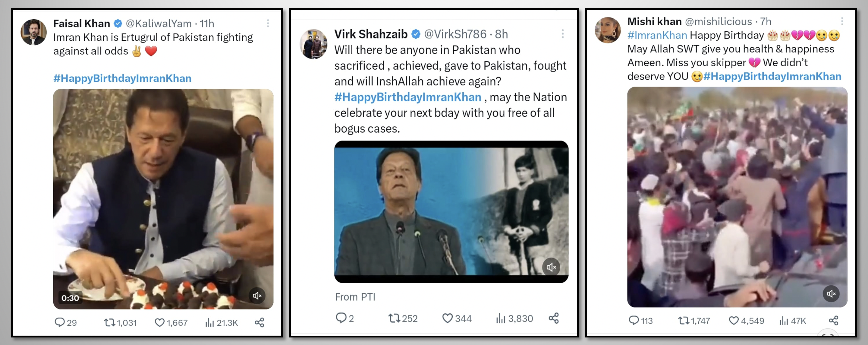Viewport: 868px width, 345px height.
Task: Retweet Faisal Khan's Ertugrul post
Action: [x=109, y=322]
